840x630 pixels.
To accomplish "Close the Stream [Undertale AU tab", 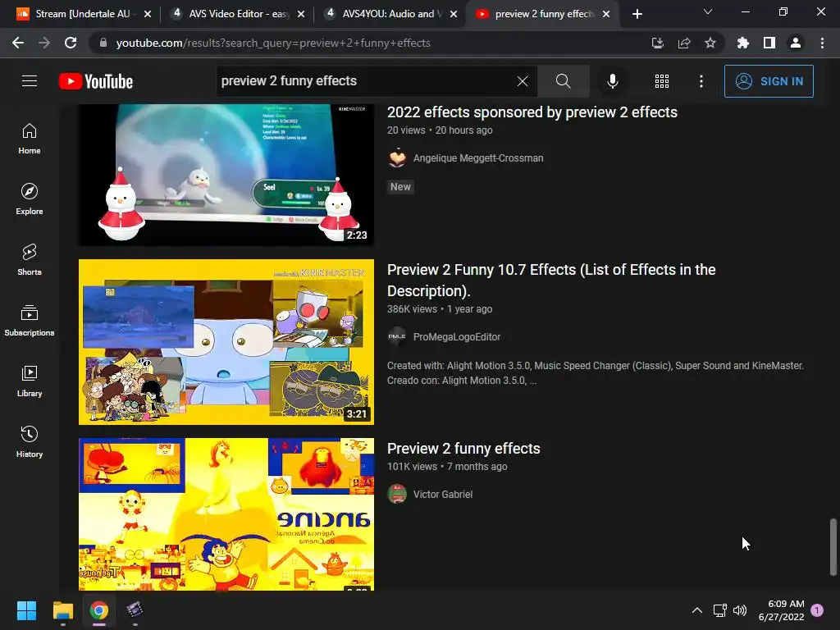I will pyautogui.click(x=148, y=14).
